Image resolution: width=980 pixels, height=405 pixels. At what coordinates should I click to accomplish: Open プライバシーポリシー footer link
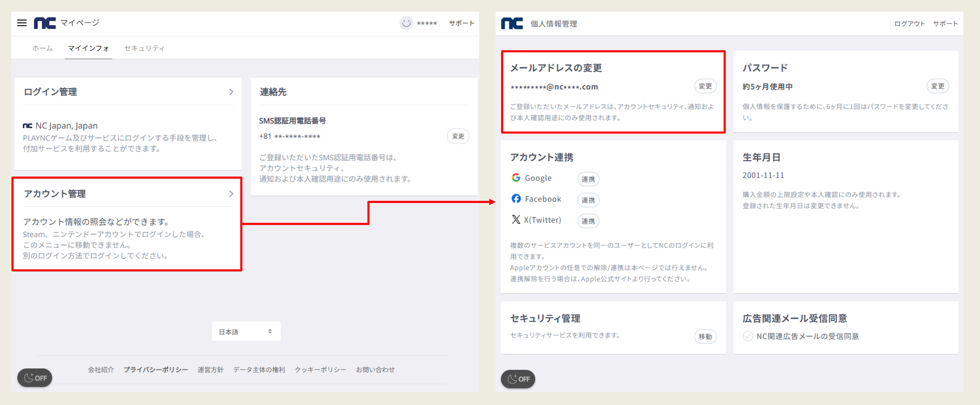(x=156, y=369)
